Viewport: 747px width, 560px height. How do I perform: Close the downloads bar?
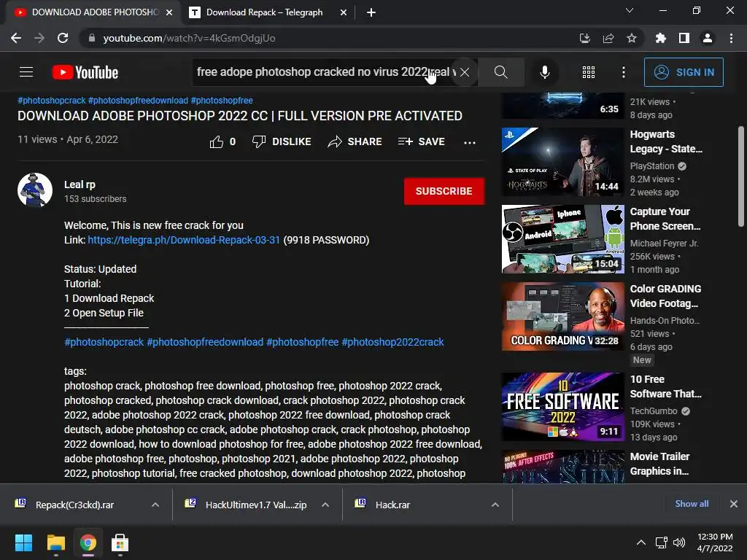click(734, 504)
